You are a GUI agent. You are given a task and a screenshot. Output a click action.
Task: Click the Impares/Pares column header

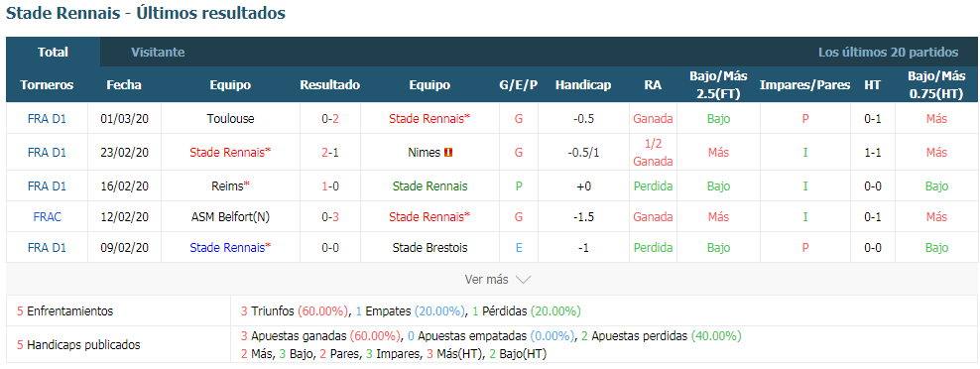[x=805, y=85]
